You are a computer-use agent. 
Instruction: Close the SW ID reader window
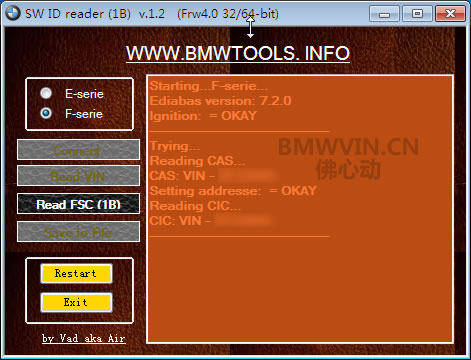click(x=450, y=14)
